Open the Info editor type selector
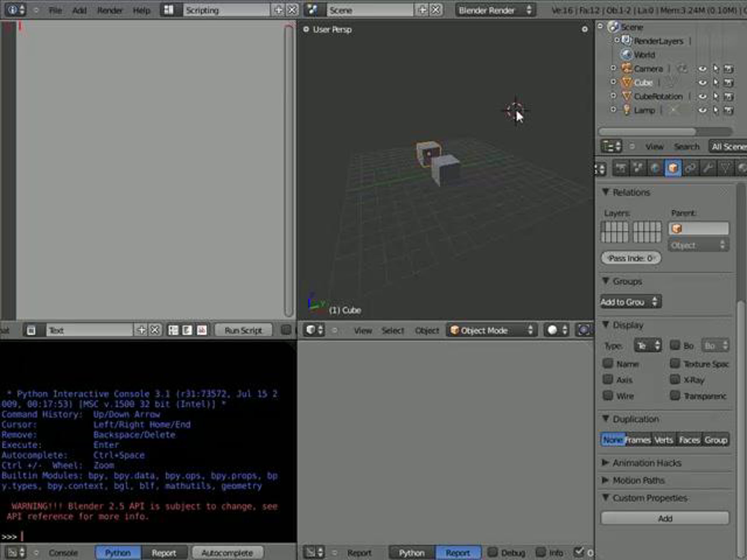747x560 pixels. coord(16,10)
